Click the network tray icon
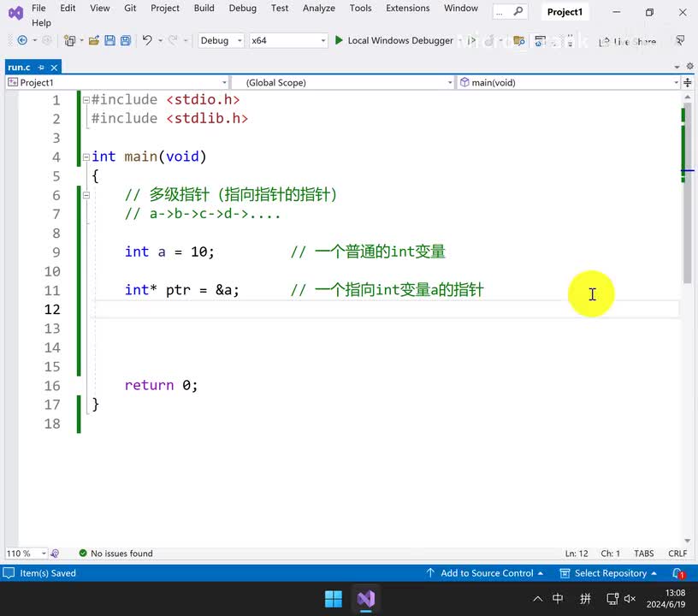This screenshot has height=616, width=698. click(x=612, y=599)
